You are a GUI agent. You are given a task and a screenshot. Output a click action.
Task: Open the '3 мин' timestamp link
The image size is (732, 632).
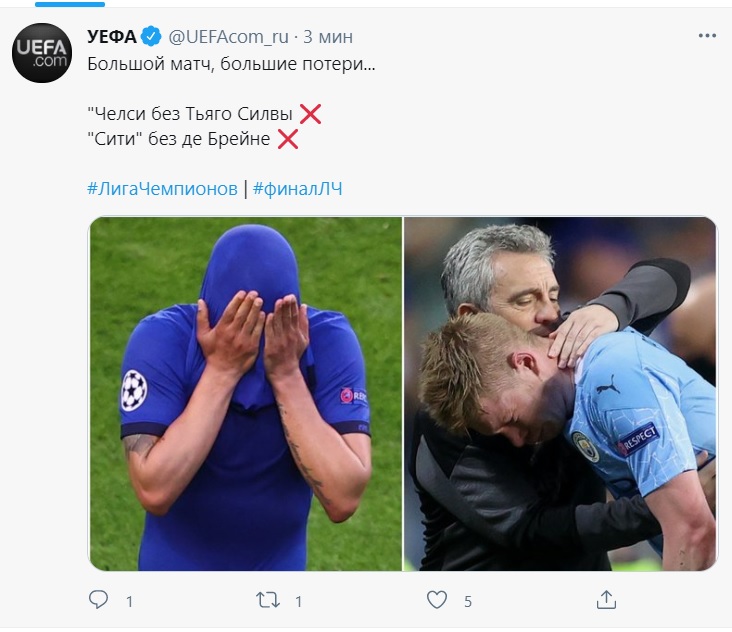(x=328, y=37)
